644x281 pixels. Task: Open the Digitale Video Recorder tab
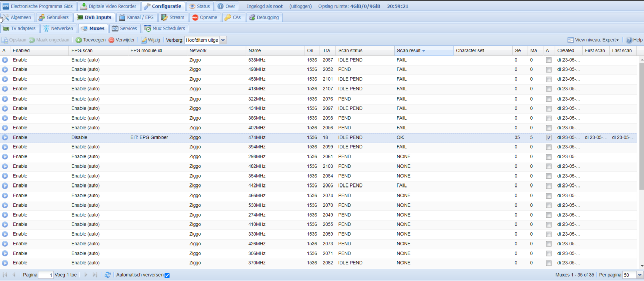[108, 6]
